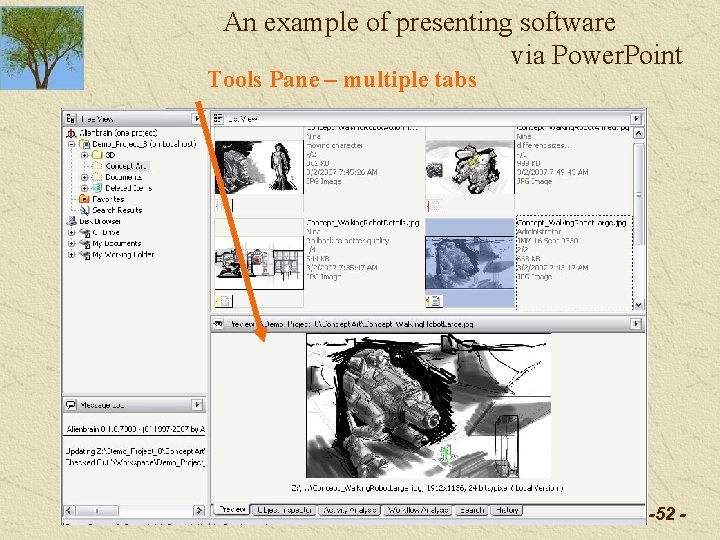Click the My Documents drive icon
Image resolution: width=720 pixels, height=540 pixels.
(x=84, y=243)
